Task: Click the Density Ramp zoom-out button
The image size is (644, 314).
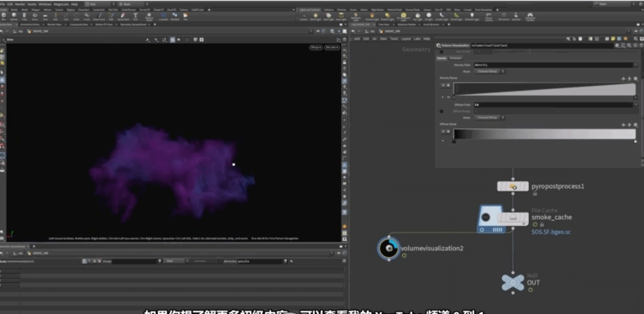Action: click(x=636, y=78)
